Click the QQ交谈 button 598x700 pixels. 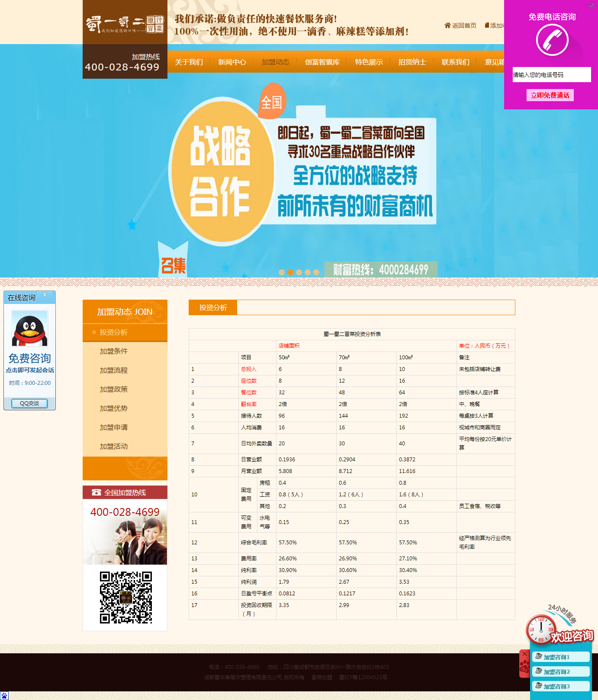(x=29, y=403)
